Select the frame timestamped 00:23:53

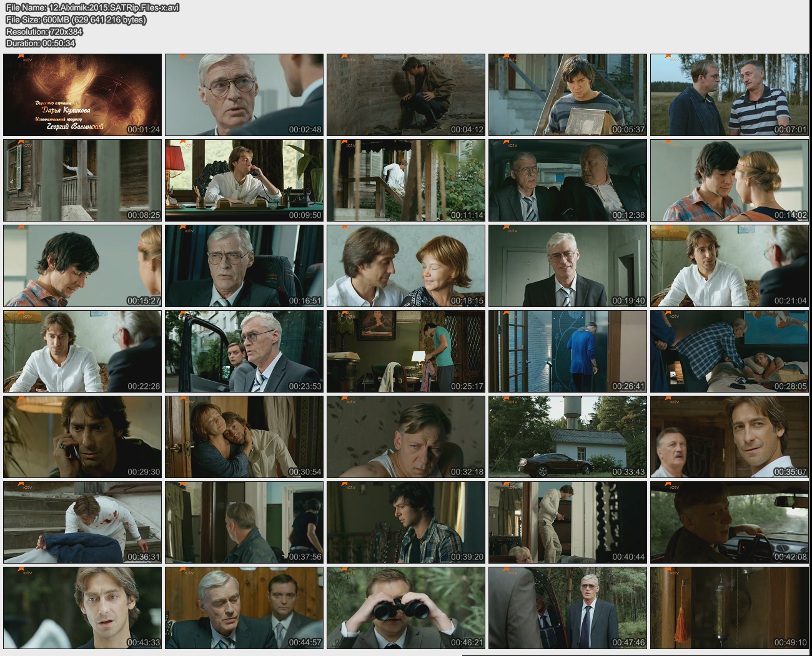pos(244,351)
